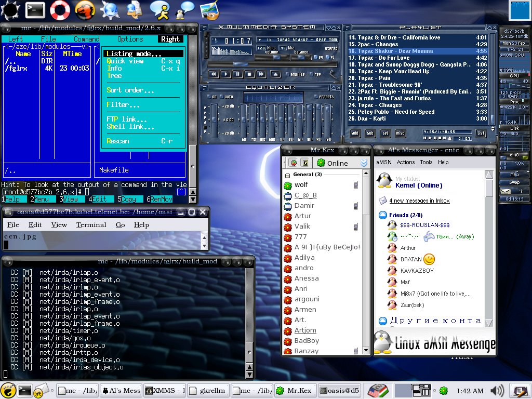Click phone icon next to Damir
The width and height of the screenshot is (532, 399).
pos(356,206)
